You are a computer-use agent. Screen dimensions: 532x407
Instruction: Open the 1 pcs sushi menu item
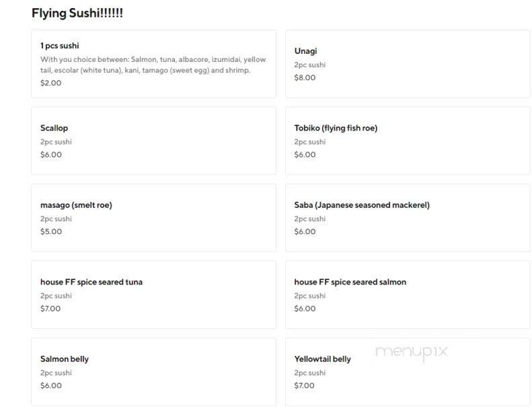[x=60, y=46]
